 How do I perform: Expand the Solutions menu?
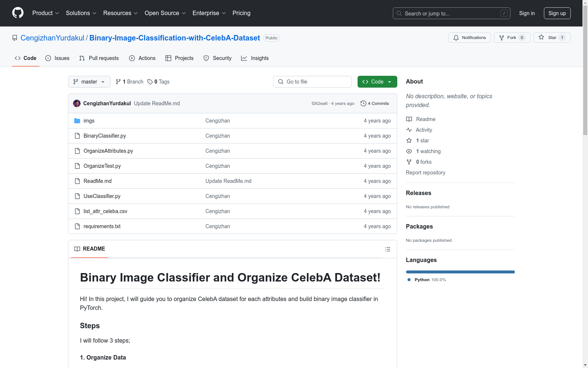click(x=81, y=13)
